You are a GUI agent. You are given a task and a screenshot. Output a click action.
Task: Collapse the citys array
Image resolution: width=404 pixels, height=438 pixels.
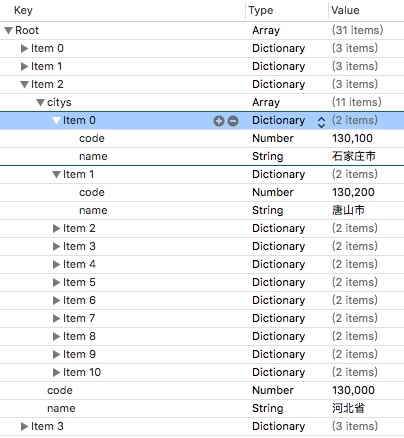pos(40,103)
